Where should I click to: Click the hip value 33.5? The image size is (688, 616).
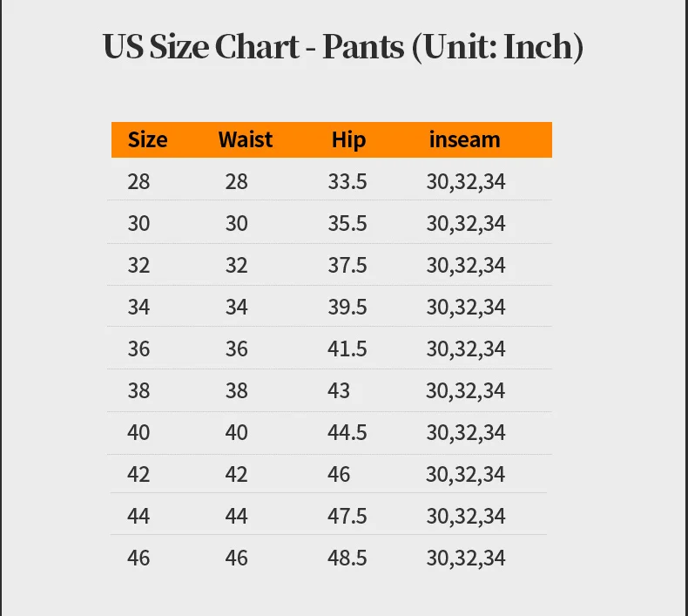347,182
